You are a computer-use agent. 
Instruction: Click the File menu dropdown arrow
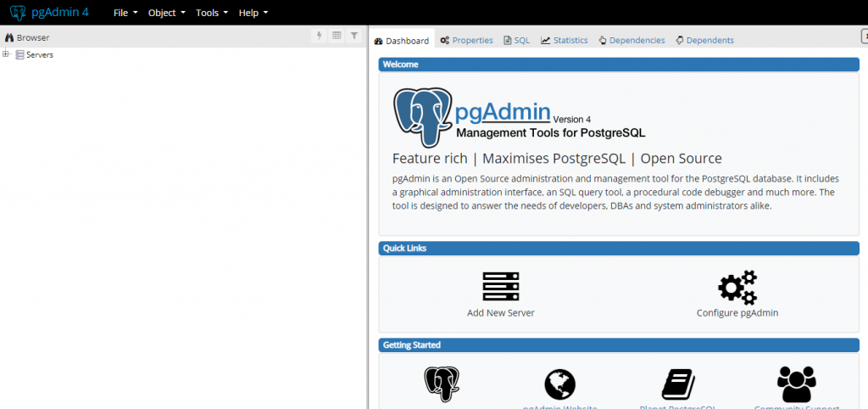coord(135,13)
